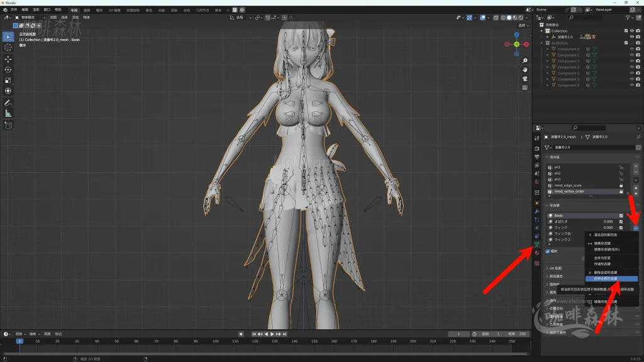The image size is (644, 362).
Task: Click the outliner filter funnel icon
Action: click(x=628, y=18)
